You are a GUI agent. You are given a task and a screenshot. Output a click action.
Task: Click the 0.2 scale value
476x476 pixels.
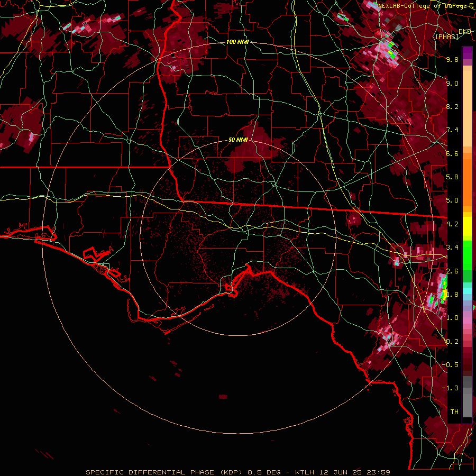[x=452, y=342]
